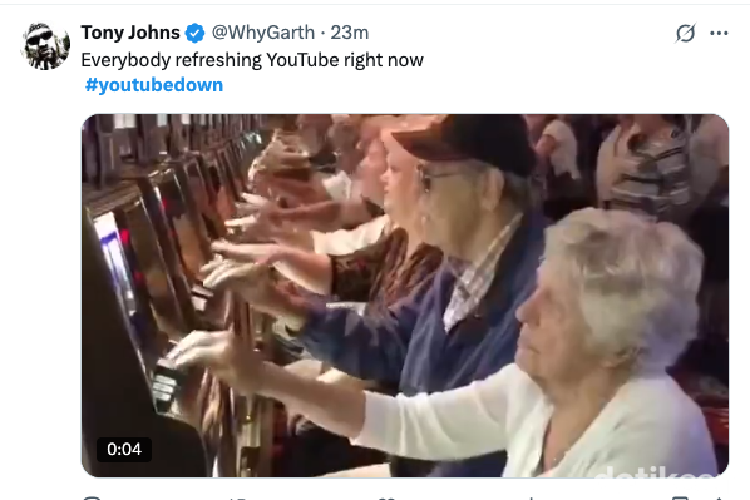
Task: Open the Grok explain-post icon
Action: click(x=685, y=33)
